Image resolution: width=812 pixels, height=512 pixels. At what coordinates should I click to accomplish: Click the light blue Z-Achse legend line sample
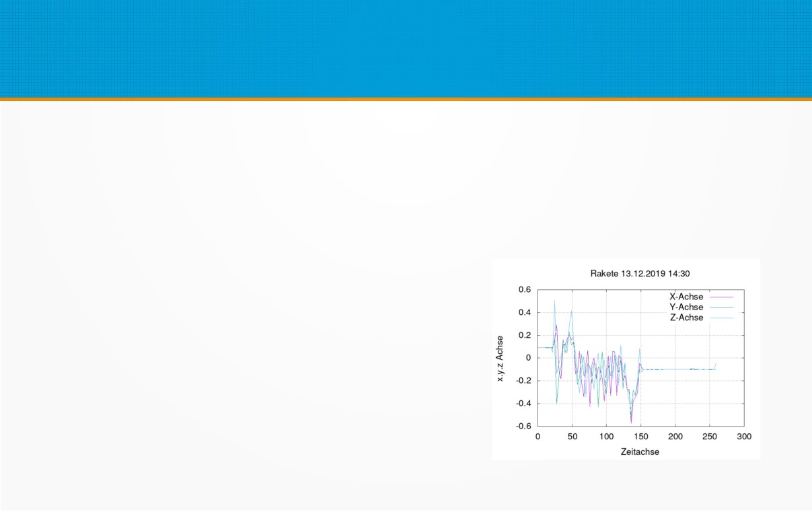point(721,318)
